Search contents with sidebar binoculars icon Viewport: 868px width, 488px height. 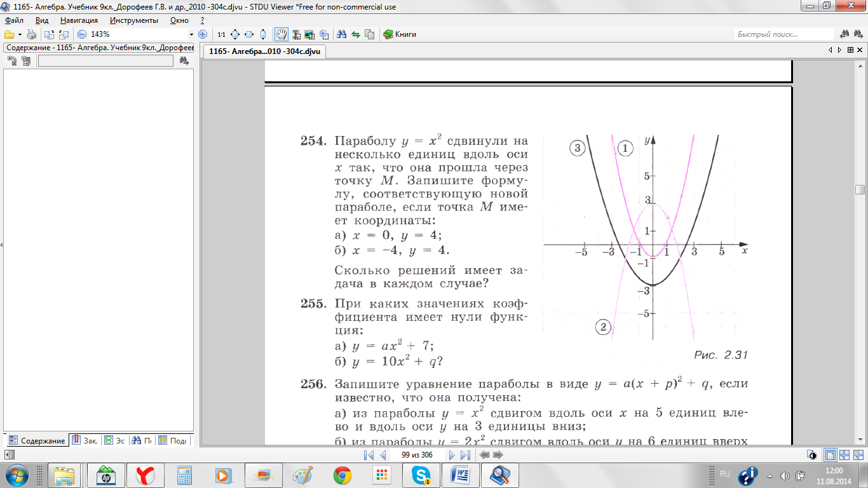coord(184,61)
